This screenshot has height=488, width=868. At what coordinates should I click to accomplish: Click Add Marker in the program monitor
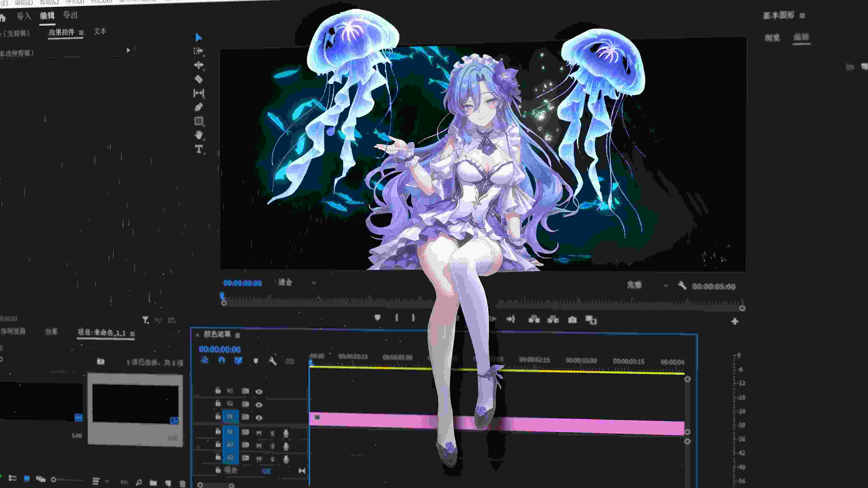pyautogui.click(x=377, y=317)
